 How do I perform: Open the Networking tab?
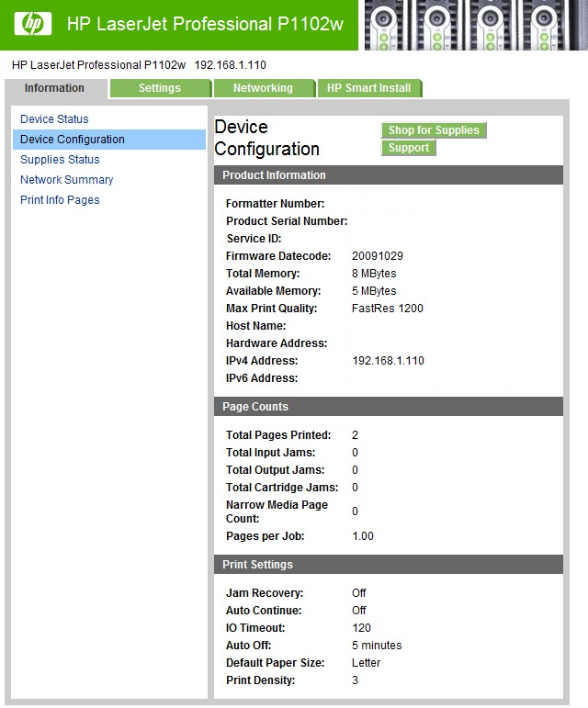pos(264,88)
